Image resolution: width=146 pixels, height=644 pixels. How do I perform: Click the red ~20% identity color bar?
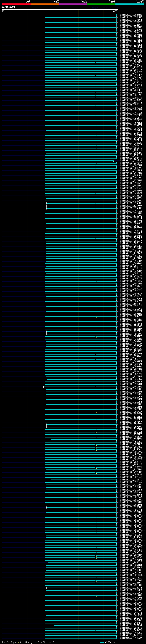(x=16, y=4)
